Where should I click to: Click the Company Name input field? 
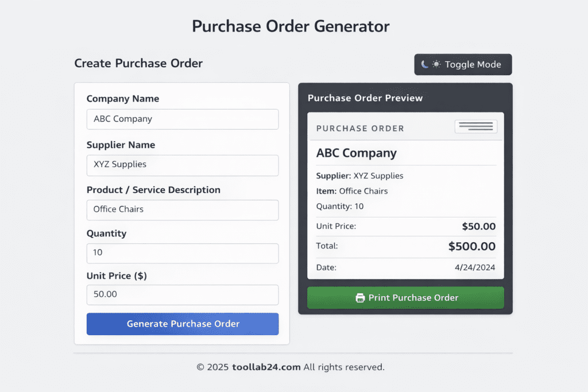pyautogui.click(x=182, y=119)
